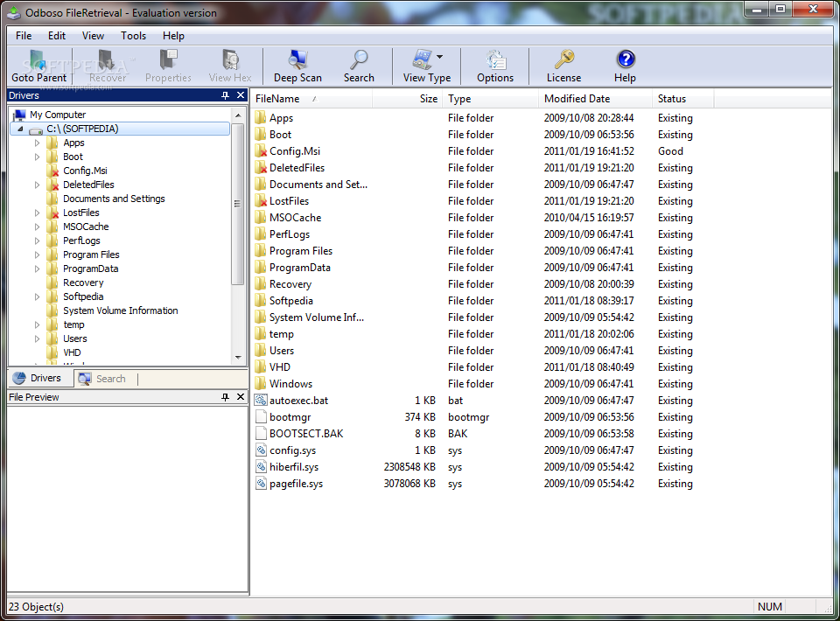Viewport: 840px width, 621px height.
Task: Sort by the Status column header
Action: coord(683,99)
